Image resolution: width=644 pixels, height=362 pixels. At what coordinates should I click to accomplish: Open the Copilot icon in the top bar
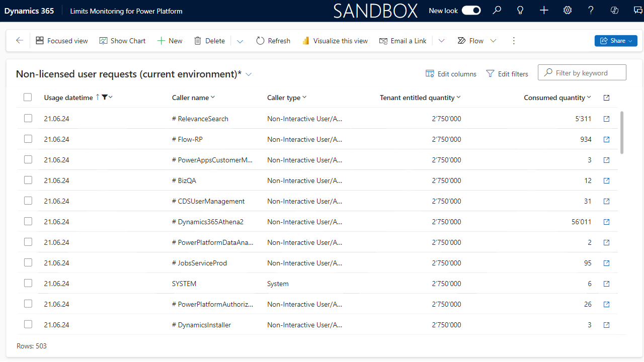pos(614,10)
